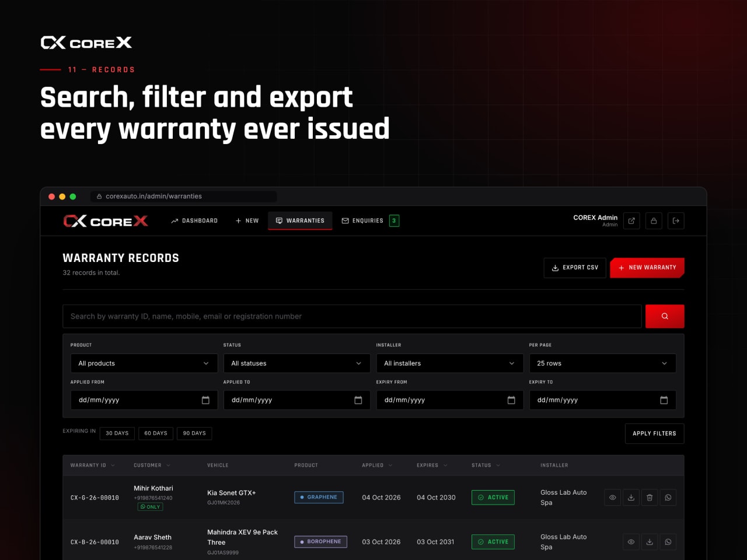Screen dimensions: 747x560
Task: Open external site link icon beside COREX Admin
Action: 631,220
